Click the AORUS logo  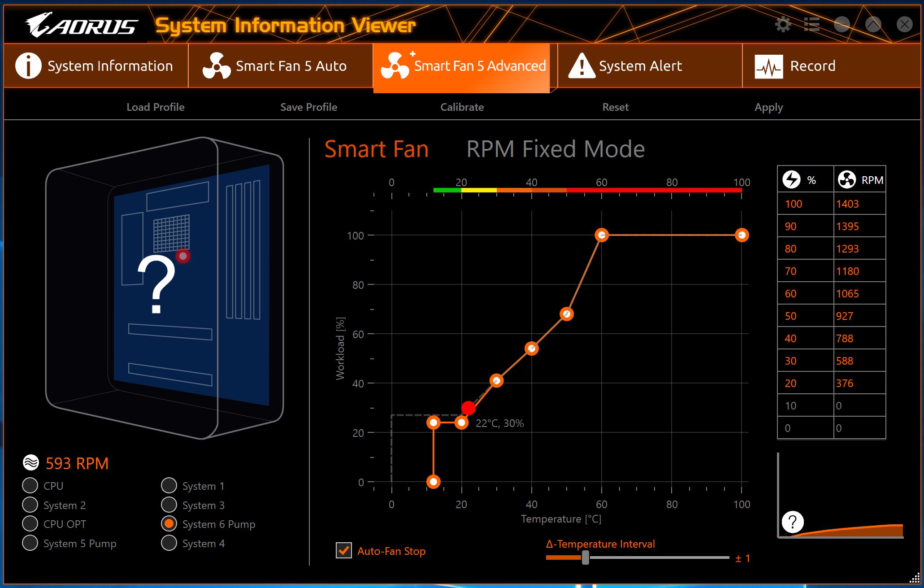[81, 25]
